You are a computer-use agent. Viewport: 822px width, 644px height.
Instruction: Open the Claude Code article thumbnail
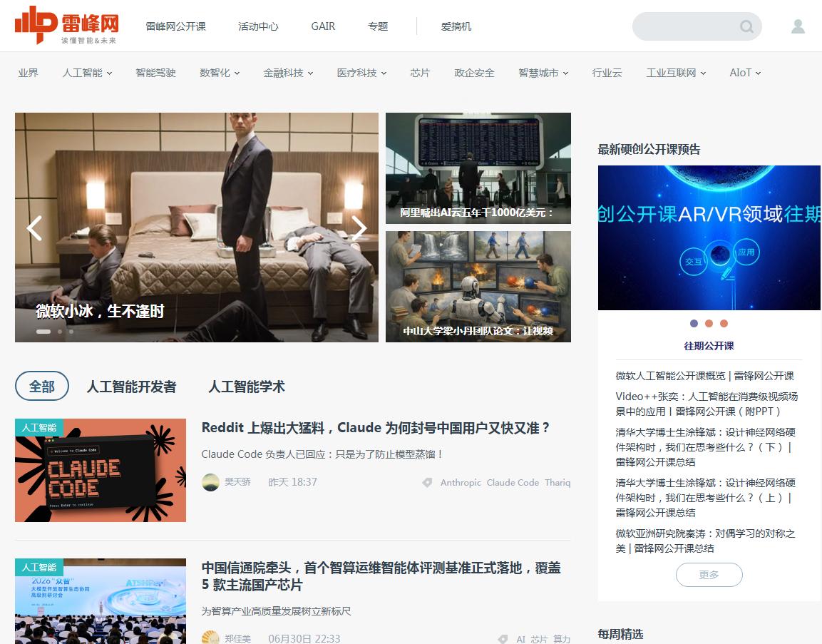tap(101, 470)
